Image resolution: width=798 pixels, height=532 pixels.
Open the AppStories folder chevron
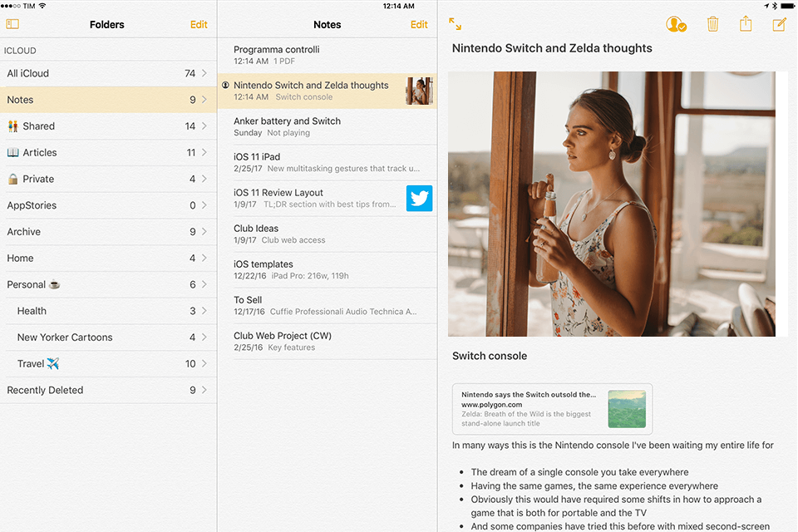click(x=204, y=205)
